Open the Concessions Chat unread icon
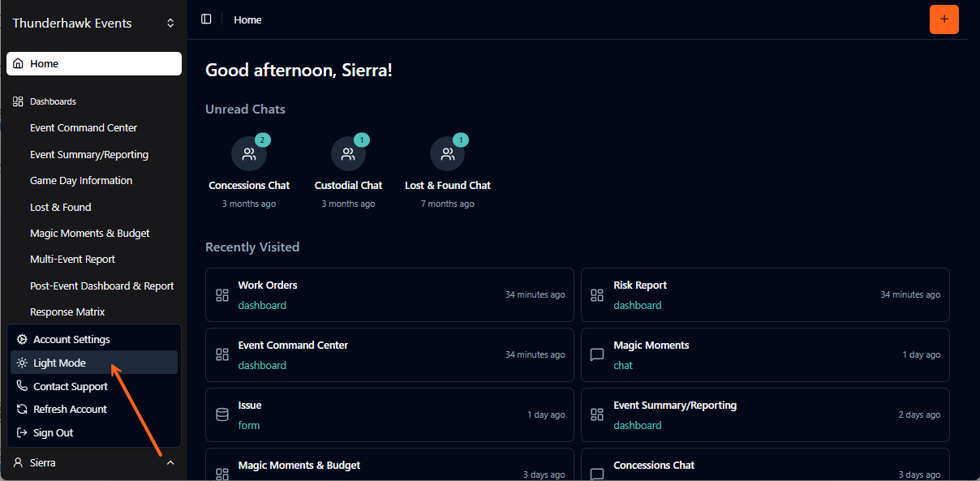This screenshot has height=481, width=980. click(249, 154)
